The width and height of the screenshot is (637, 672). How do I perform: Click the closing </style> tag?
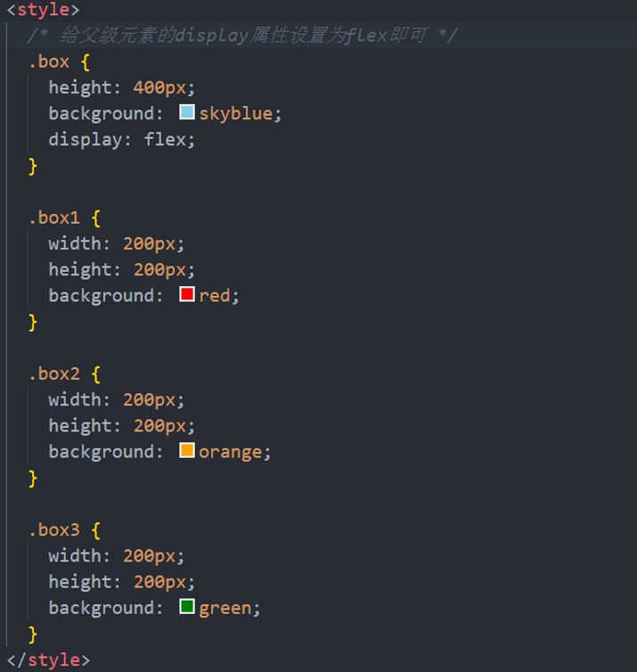[x=48, y=660]
